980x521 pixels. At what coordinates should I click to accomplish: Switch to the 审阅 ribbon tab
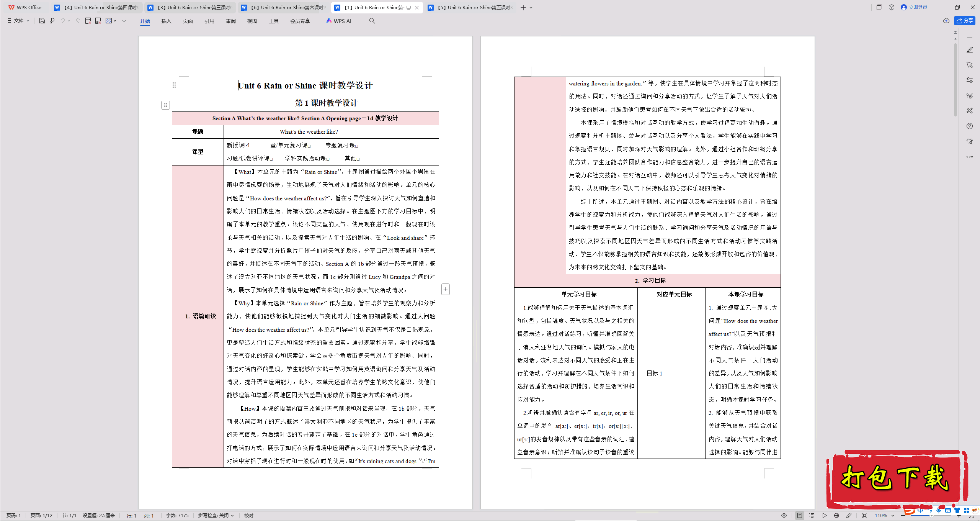[x=230, y=21]
